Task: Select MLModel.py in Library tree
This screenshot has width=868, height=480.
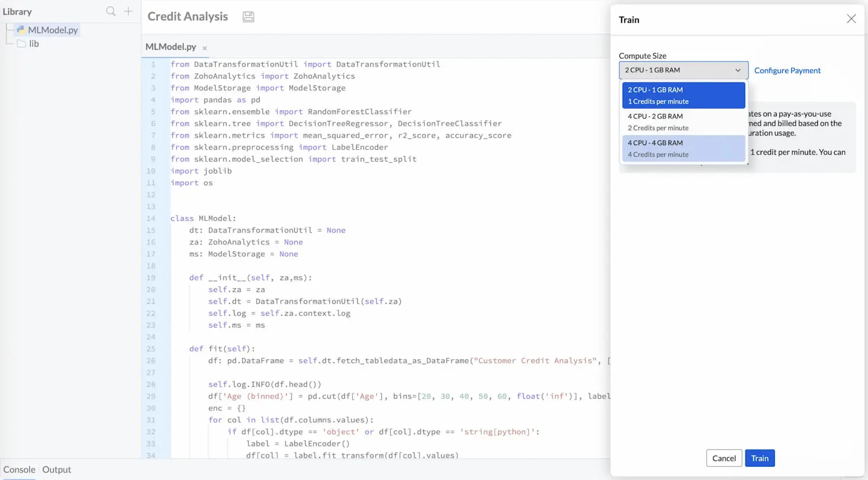Action: pos(53,30)
